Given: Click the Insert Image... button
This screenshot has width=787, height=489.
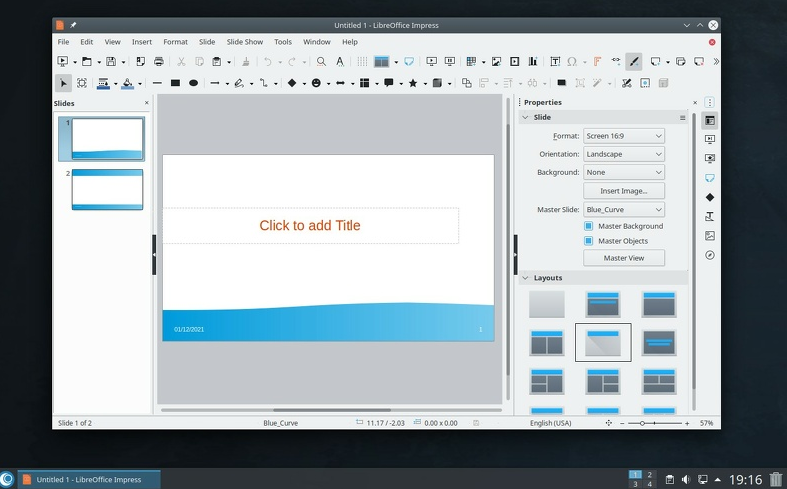Looking at the screenshot, I should (x=624, y=191).
